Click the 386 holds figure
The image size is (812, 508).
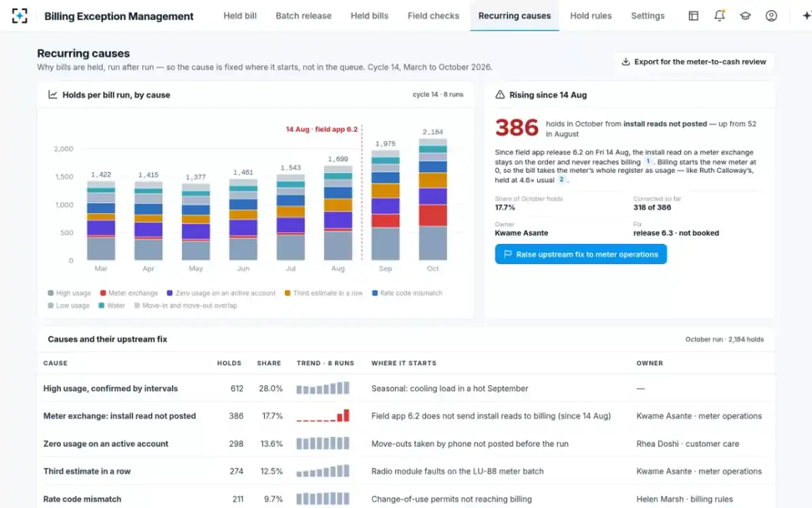click(517, 127)
